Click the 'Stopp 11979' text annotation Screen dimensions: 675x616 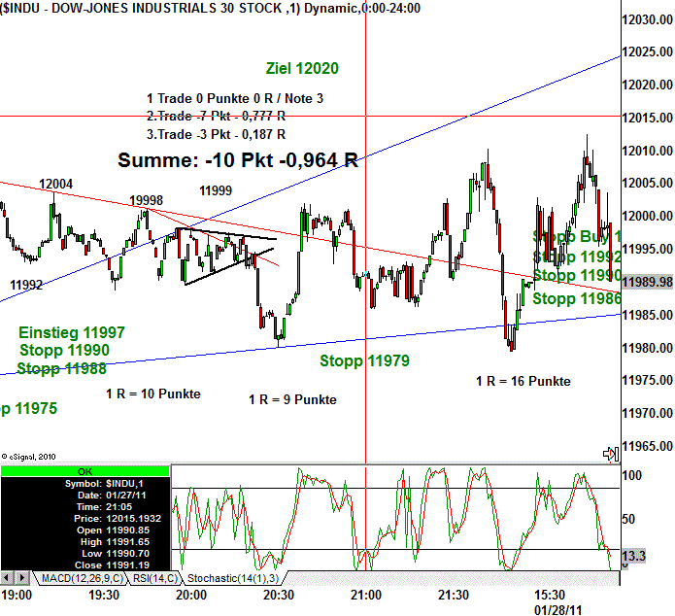[364, 361]
